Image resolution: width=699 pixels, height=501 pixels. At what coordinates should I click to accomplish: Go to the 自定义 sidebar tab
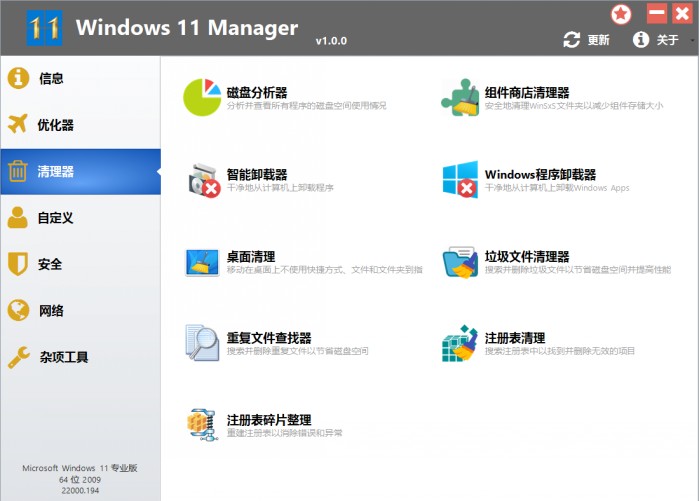55,217
